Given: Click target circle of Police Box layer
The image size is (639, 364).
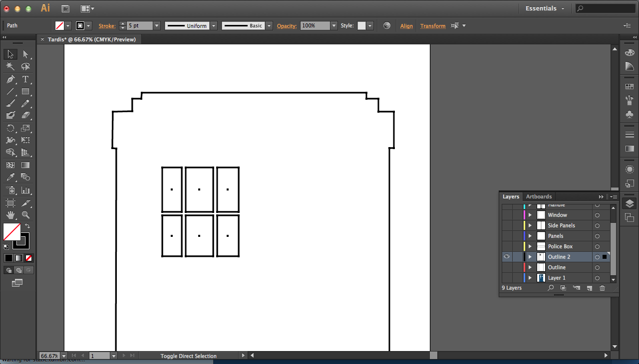Looking at the screenshot, I should coord(597,246).
